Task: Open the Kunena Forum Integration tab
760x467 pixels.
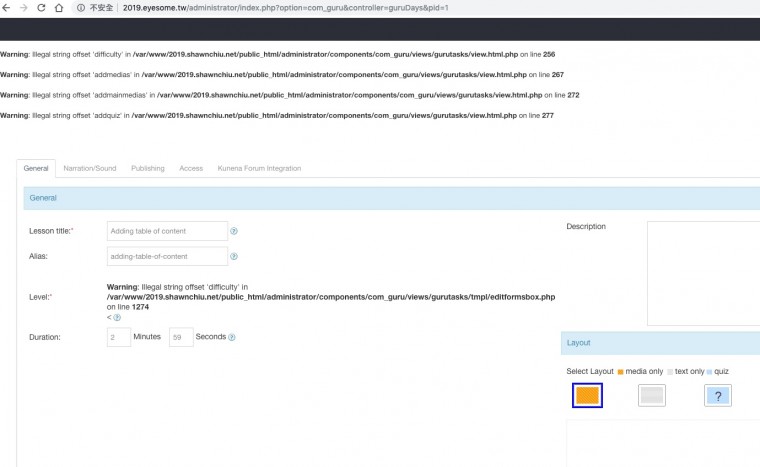Action: click(259, 168)
